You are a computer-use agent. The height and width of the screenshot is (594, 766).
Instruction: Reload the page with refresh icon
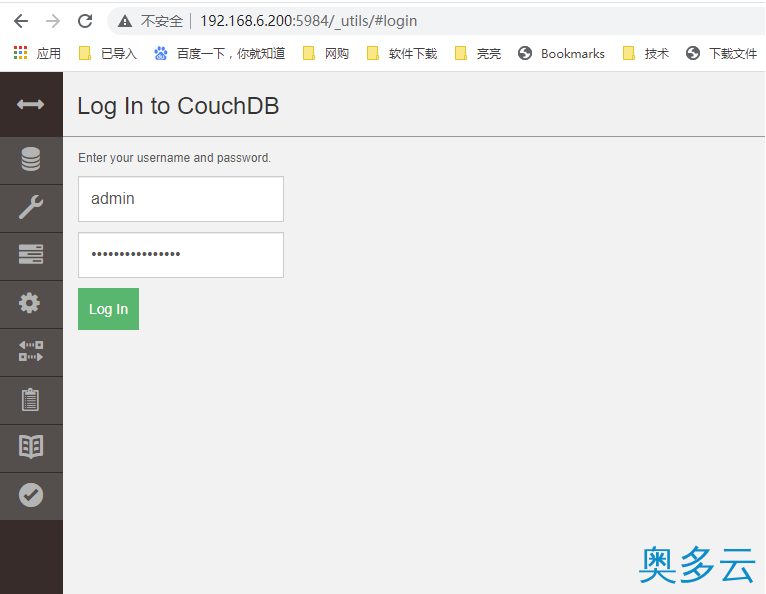point(85,21)
